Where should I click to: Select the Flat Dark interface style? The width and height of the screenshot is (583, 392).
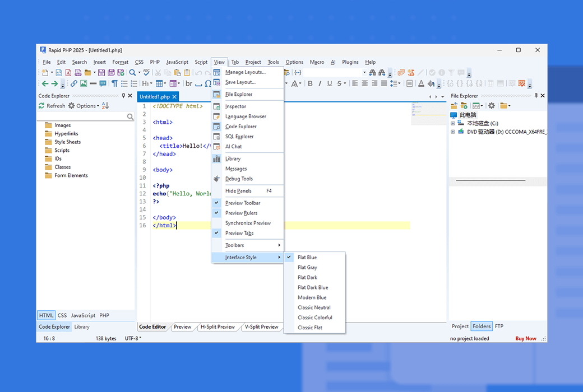[314, 277]
